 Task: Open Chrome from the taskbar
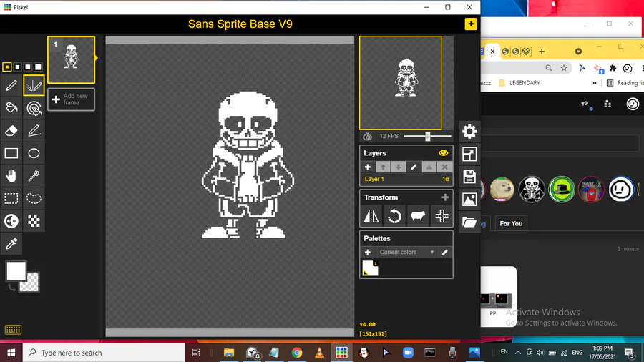tap(296, 353)
